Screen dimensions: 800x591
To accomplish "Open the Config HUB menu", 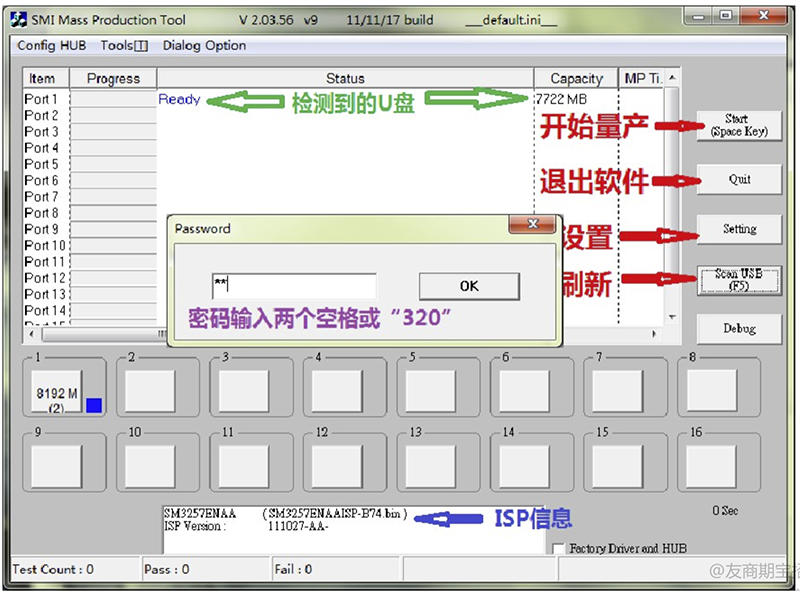I will [52, 45].
